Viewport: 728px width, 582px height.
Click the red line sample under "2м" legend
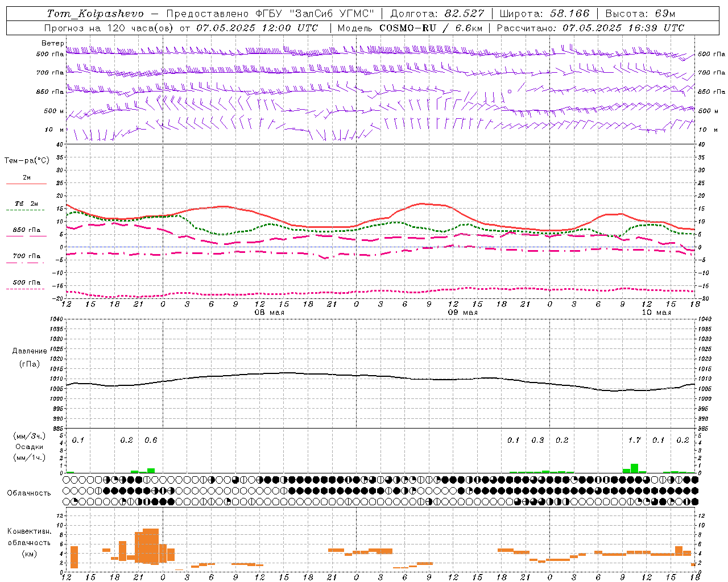[x=26, y=184]
